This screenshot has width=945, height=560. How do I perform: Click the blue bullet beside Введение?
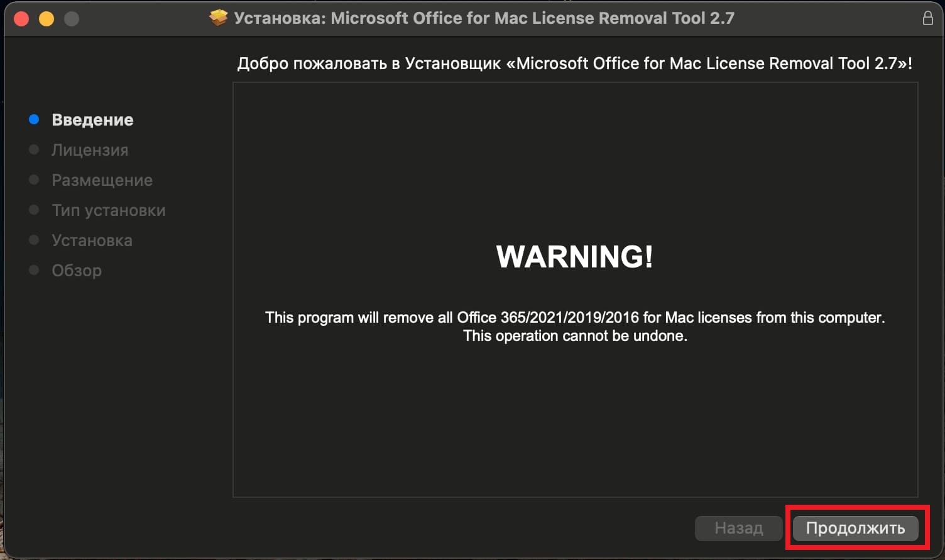[35, 119]
